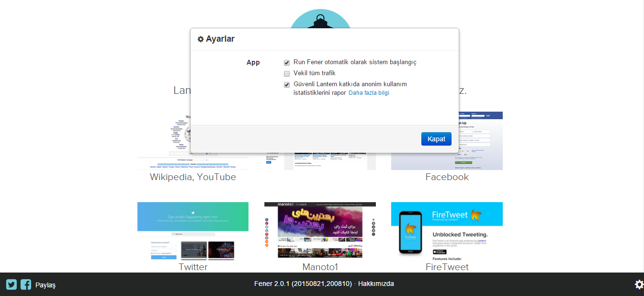644x296 pixels.
Task: Click the "Facebook" caption text
Action: pos(447,177)
